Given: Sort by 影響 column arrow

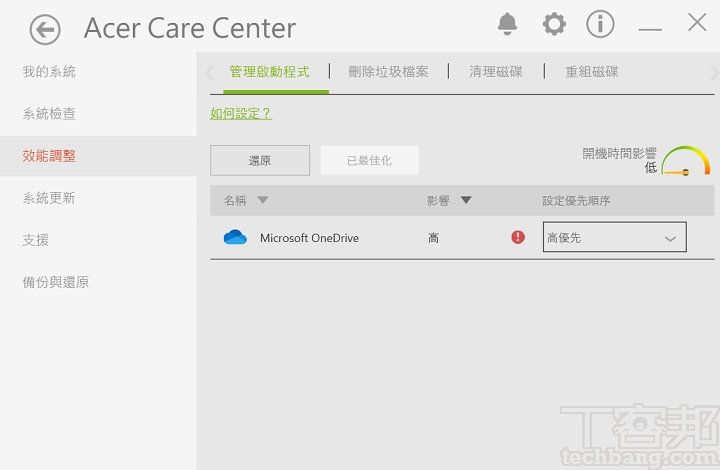Looking at the screenshot, I should [x=465, y=200].
